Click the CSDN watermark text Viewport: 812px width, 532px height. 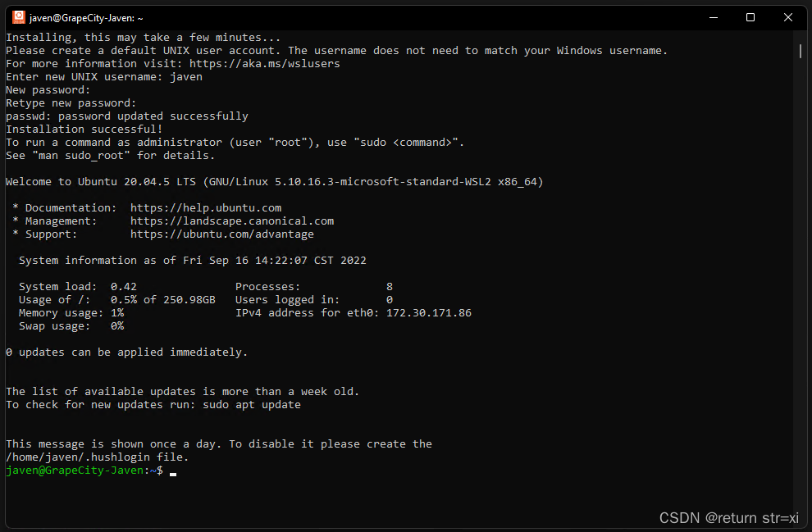(729, 517)
